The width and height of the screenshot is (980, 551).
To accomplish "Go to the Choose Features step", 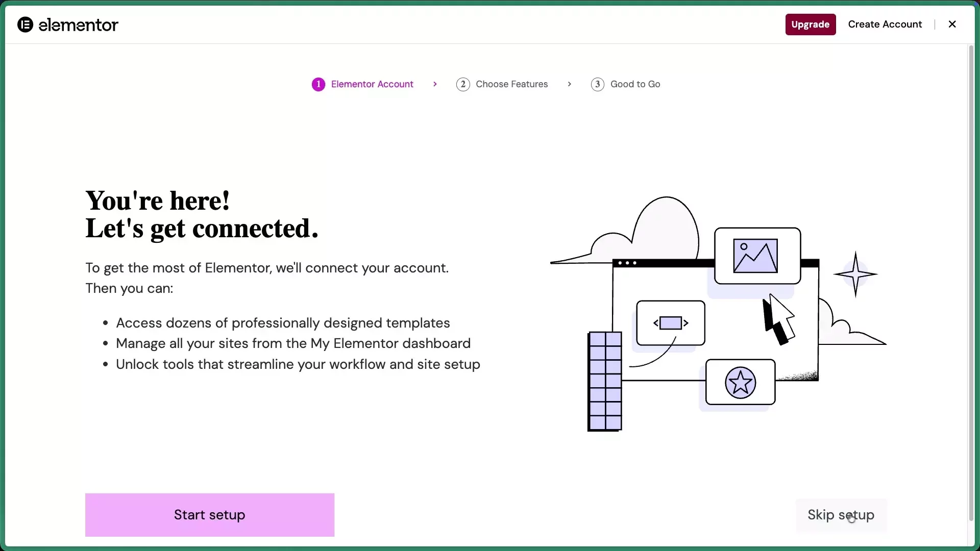I will pos(511,84).
